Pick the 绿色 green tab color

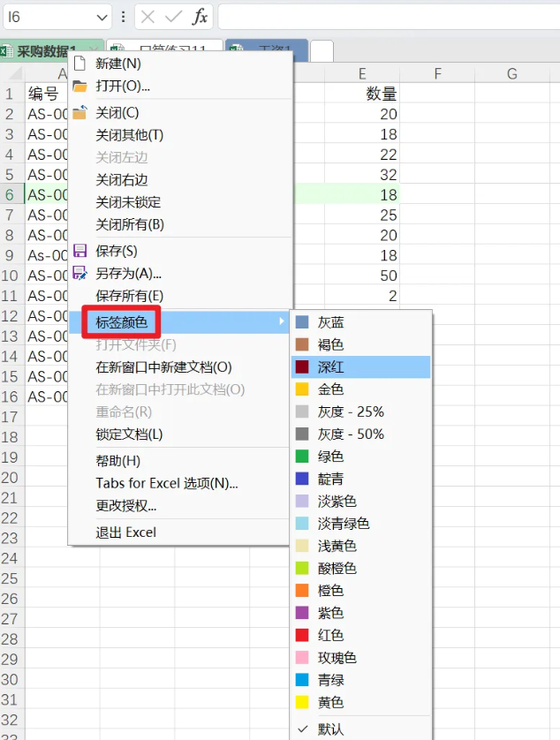coord(330,457)
